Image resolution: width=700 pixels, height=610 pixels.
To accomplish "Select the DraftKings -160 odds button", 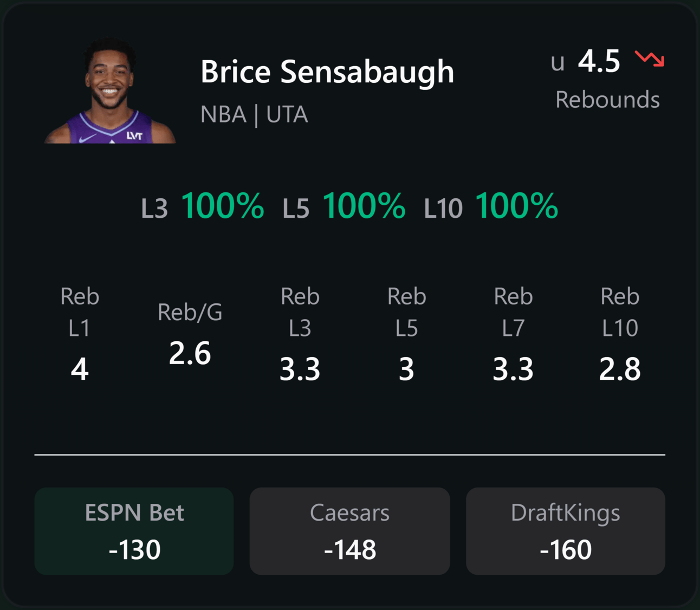I will (x=565, y=531).
